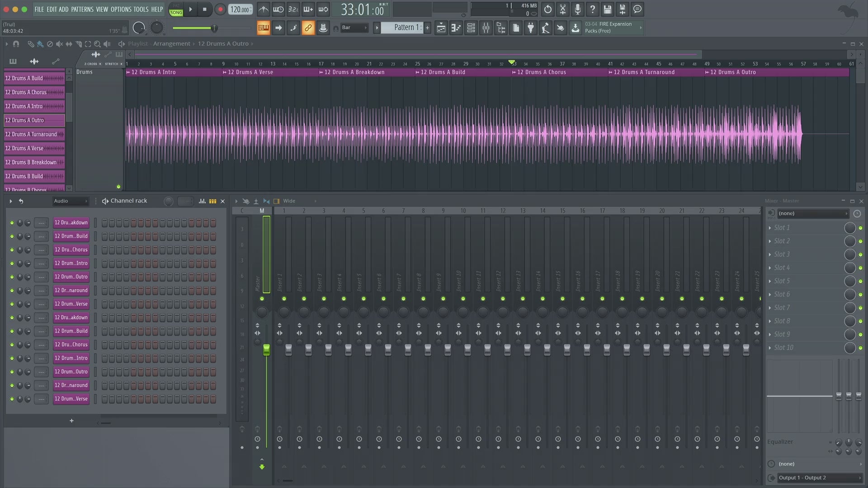This screenshot has width=868, height=488.
Task: Switch Pat/Song mode toggle
Action: [x=176, y=9]
